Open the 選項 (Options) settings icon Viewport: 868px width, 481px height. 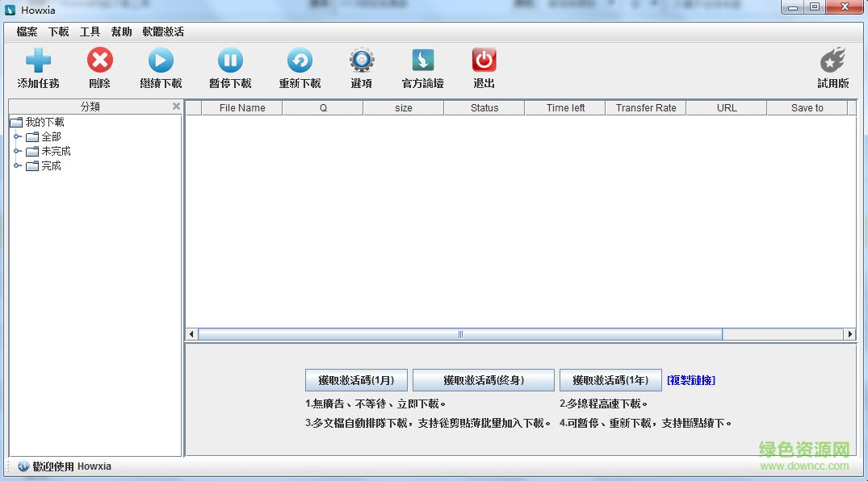pyautogui.click(x=361, y=66)
